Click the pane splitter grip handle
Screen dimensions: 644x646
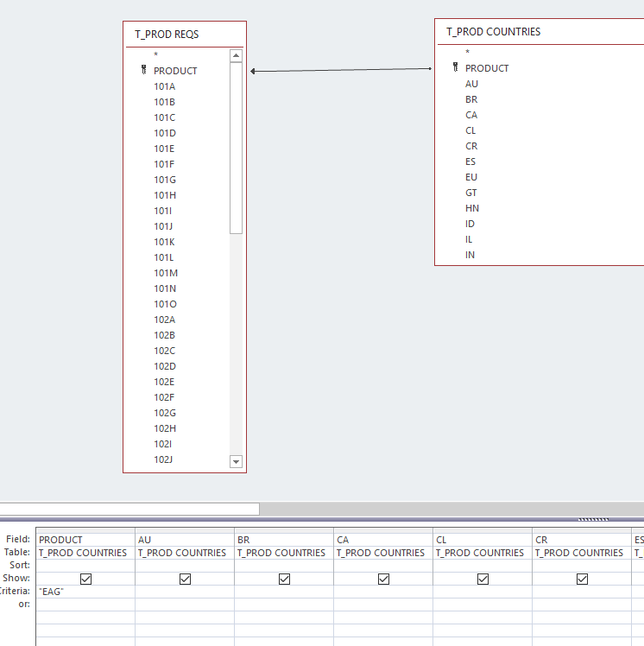pyautogui.click(x=593, y=519)
